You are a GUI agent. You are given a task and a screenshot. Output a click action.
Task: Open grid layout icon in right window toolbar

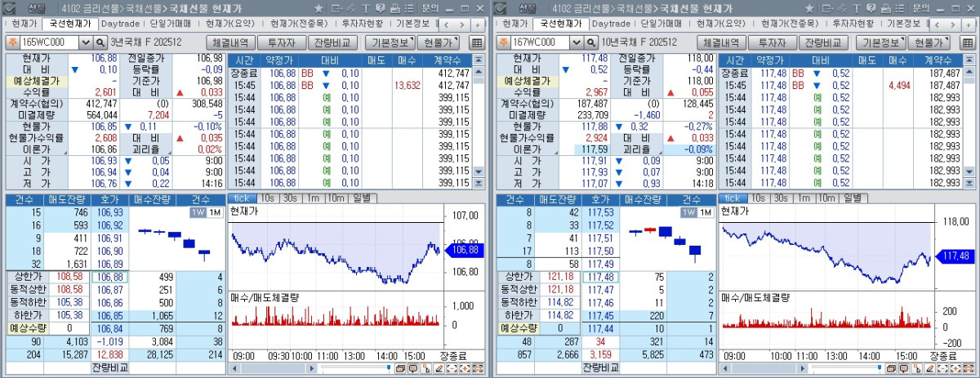[x=967, y=42]
